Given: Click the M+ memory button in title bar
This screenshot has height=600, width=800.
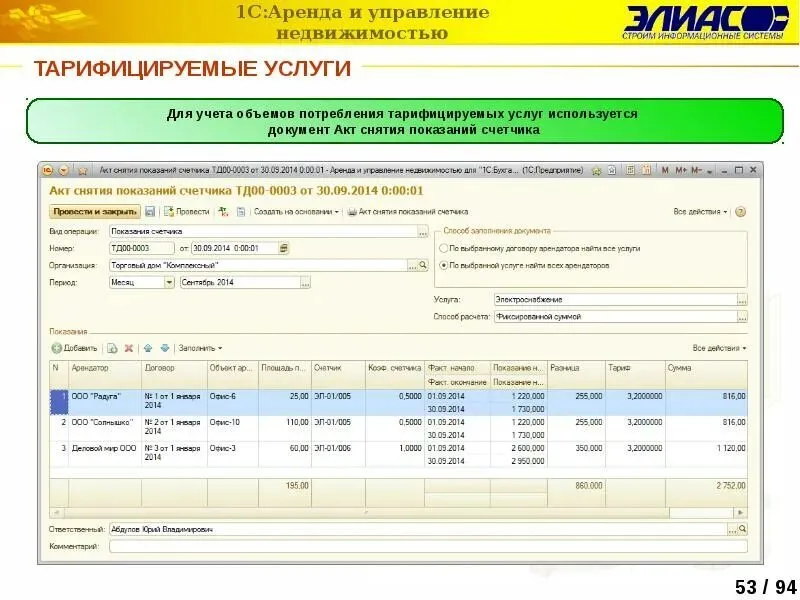Looking at the screenshot, I should click(x=681, y=170).
